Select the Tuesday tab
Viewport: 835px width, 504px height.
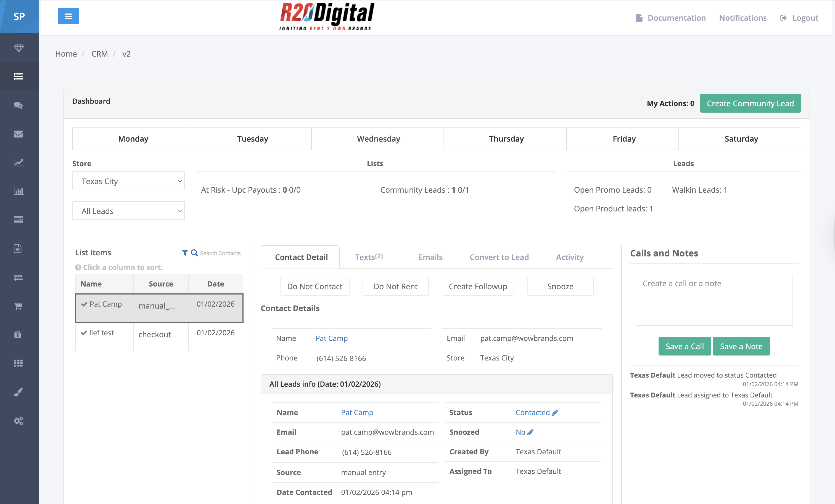[x=252, y=139]
